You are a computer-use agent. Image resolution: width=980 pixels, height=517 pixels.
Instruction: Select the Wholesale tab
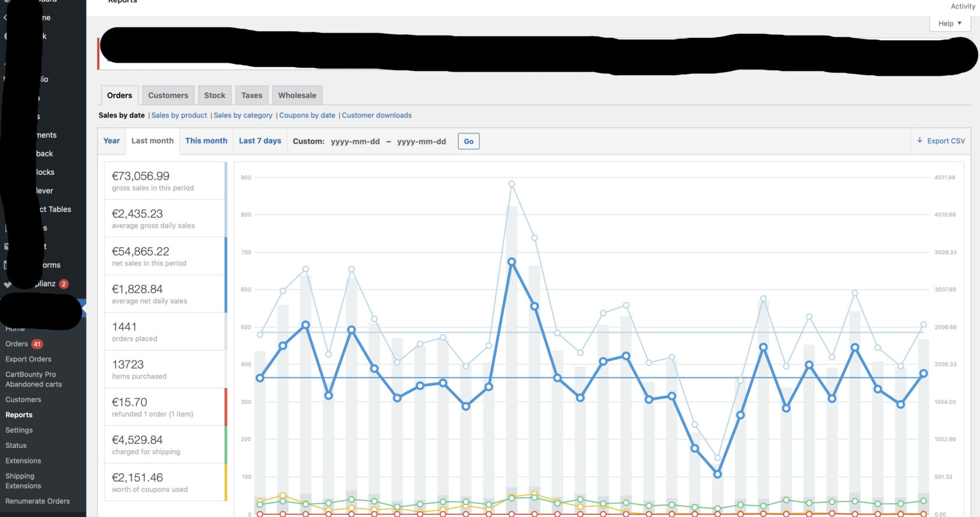point(297,96)
